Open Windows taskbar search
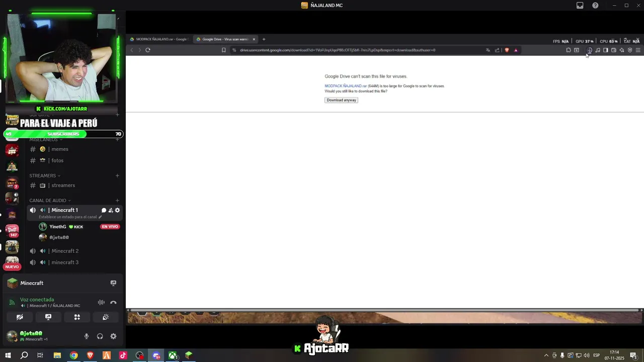Viewport: 644px width, 362px height. click(x=24, y=355)
